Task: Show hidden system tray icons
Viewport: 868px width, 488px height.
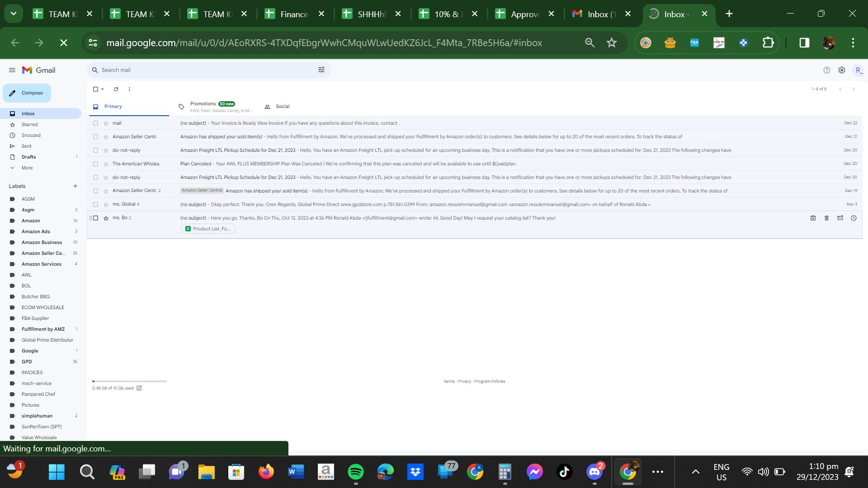Action: (696, 472)
